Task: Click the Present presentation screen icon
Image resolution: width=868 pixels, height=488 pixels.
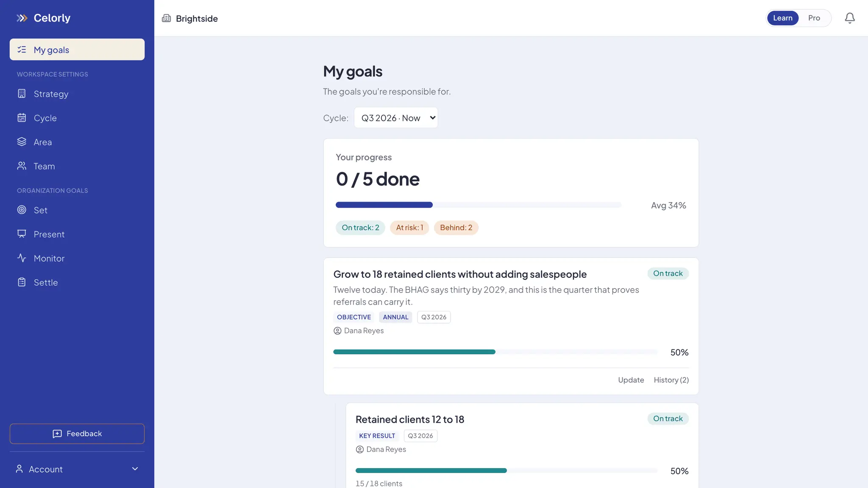Action: point(22,234)
